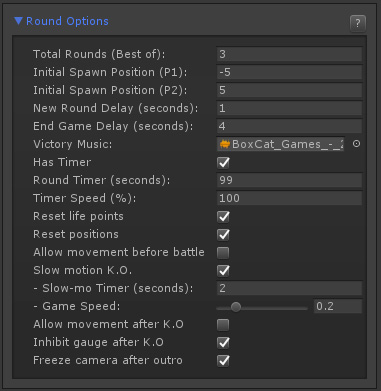381x391 pixels.
Task: Open the Victory Music object picker circle
Action: tap(356, 144)
